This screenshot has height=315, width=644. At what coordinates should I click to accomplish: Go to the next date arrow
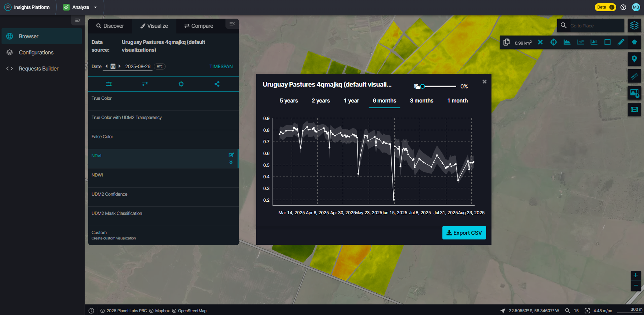click(x=119, y=66)
